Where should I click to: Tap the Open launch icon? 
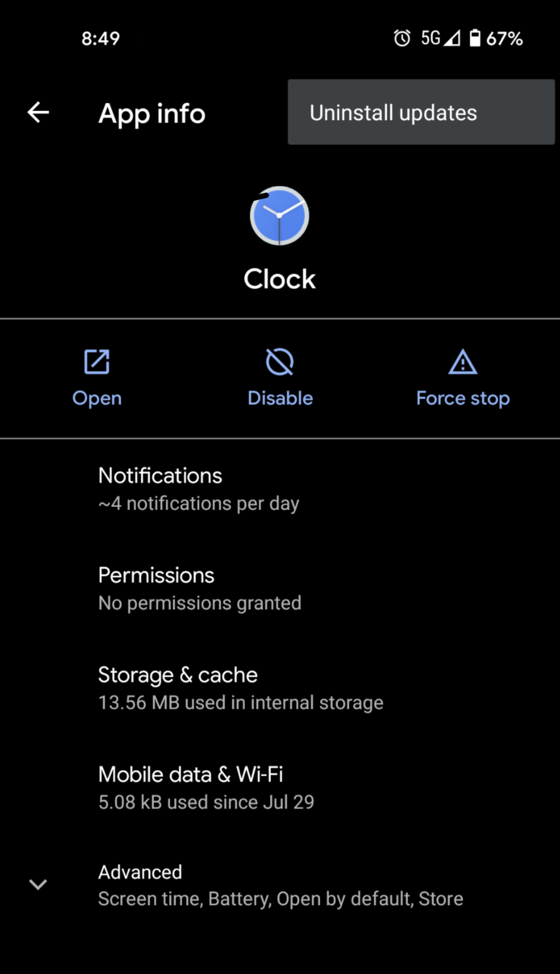click(97, 362)
